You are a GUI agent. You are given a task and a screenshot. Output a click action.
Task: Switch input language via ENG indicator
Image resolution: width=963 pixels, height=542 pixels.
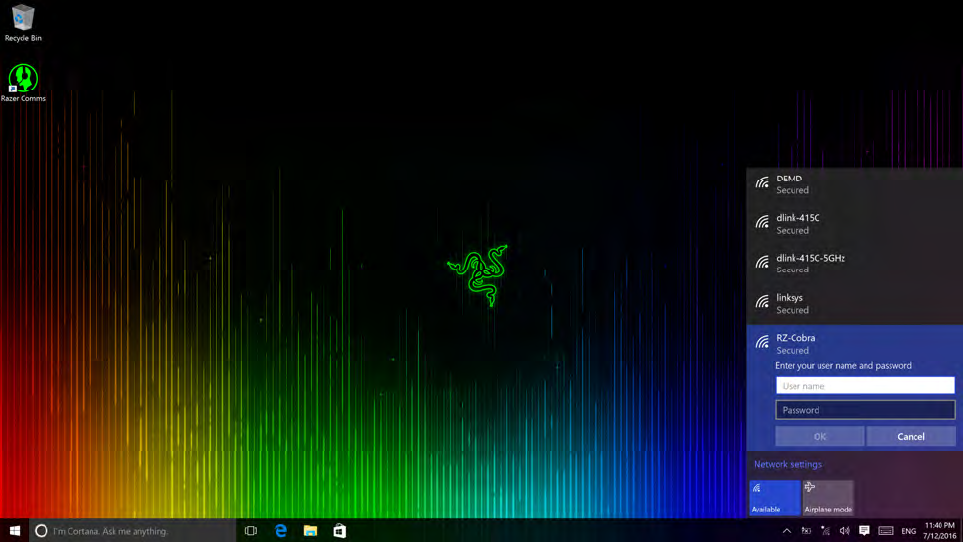coord(908,531)
